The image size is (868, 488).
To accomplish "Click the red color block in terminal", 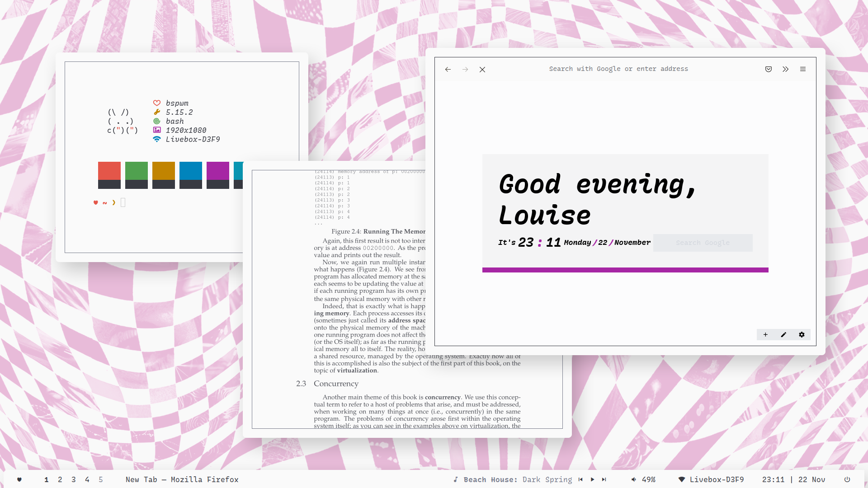I will [x=109, y=171].
